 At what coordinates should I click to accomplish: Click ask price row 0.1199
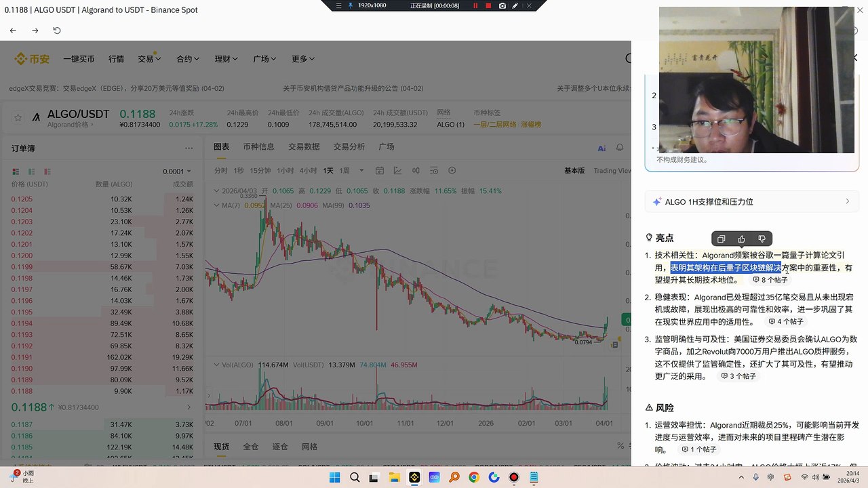tap(102, 267)
